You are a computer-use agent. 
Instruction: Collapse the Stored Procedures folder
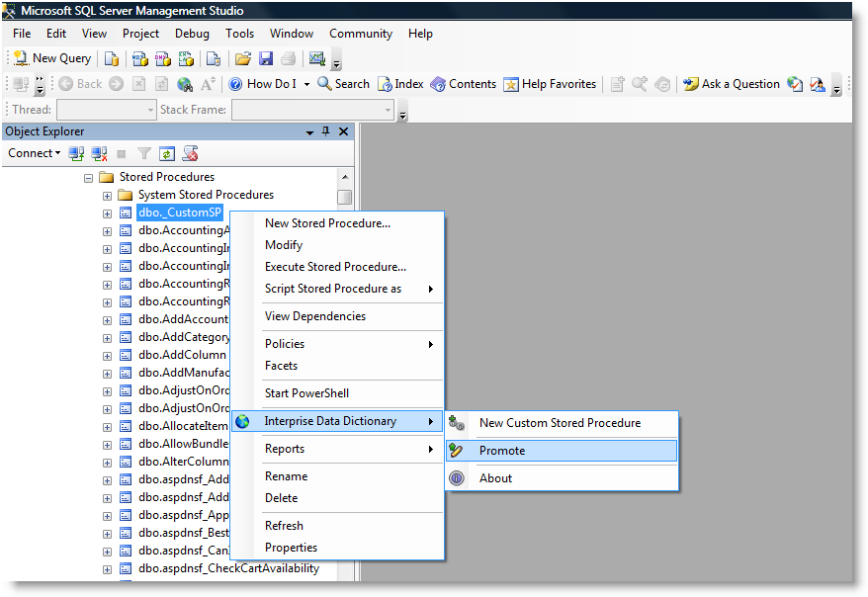(x=89, y=178)
